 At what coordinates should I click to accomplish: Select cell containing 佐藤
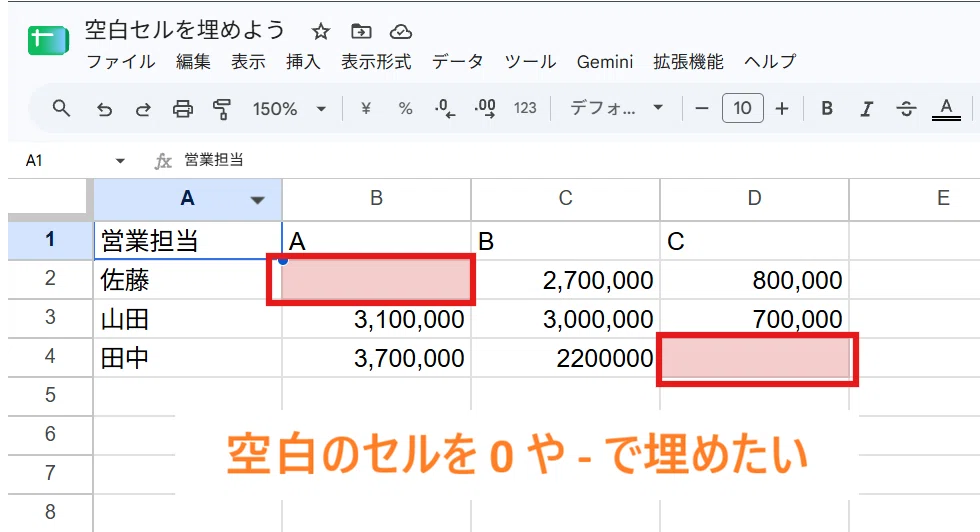point(188,279)
